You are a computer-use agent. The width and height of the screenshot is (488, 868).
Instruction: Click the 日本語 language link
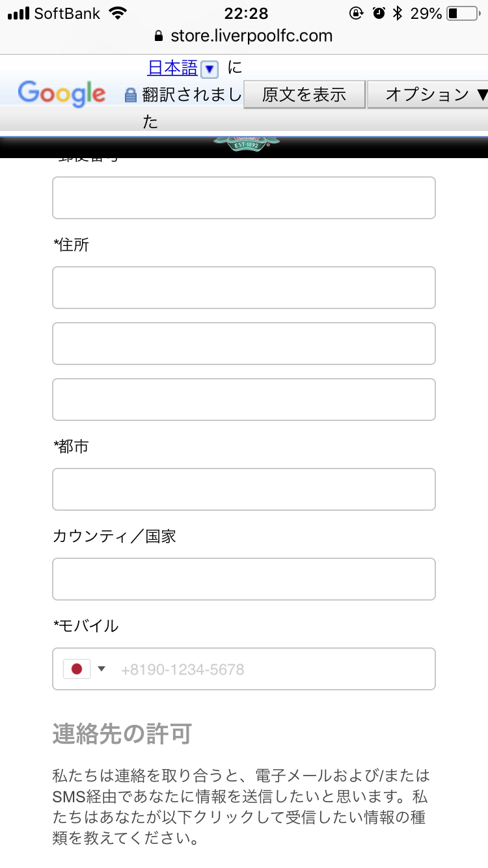coord(173,68)
